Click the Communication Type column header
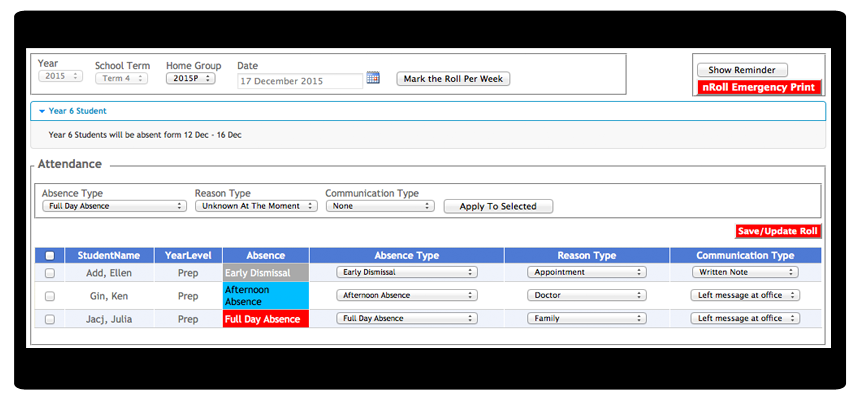 (x=745, y=255)
